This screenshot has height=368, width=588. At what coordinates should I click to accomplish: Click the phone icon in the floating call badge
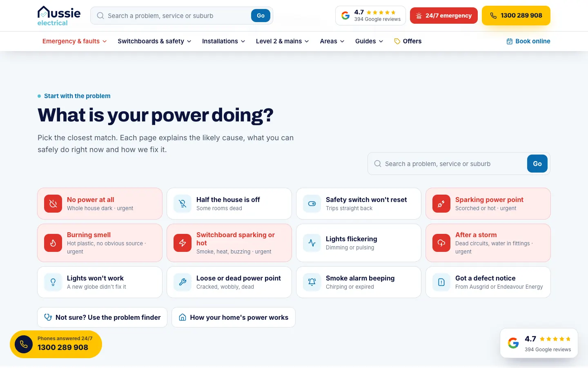coord(24,344)
